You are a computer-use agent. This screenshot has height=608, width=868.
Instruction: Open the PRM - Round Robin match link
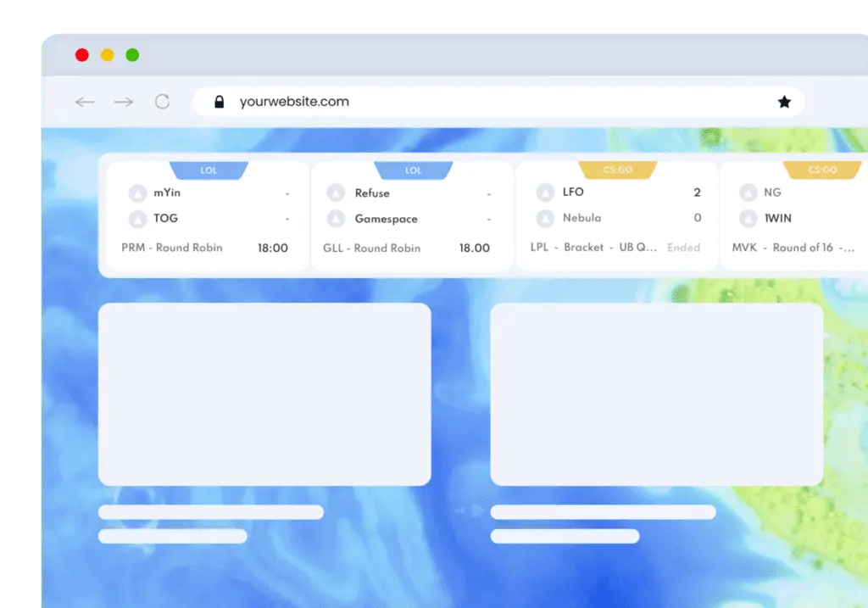click(x=172, y=248)
